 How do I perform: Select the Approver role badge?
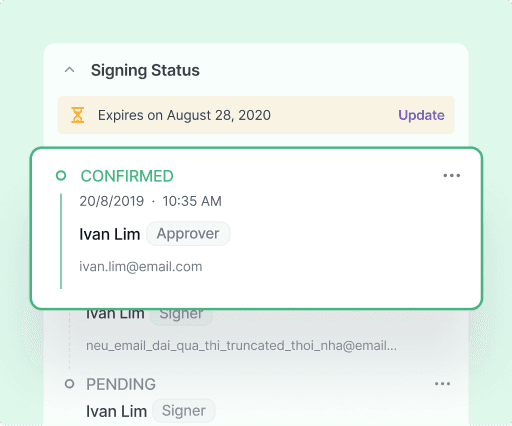pos(188,234)
